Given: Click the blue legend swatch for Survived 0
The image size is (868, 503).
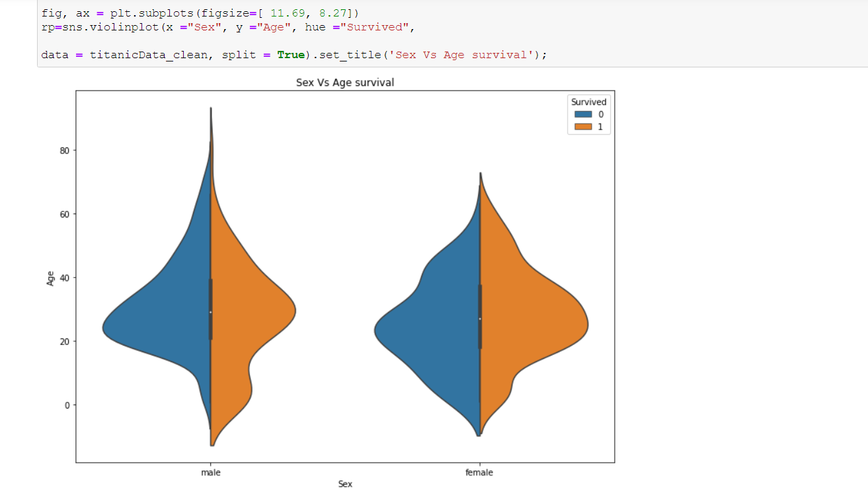Looking at the screenshot, I should 582,114.
